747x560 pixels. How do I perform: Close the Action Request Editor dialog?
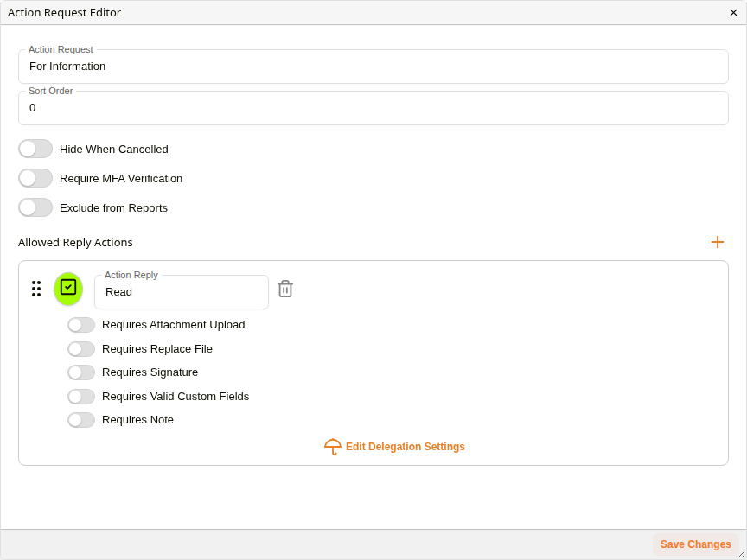tap(733, 12)
